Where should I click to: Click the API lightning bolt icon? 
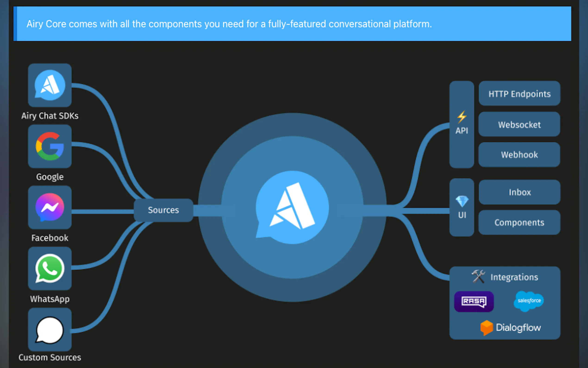462,117
